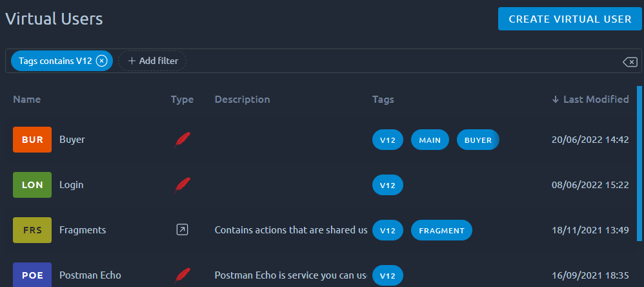Sort by the Type column header
The image size is (644, 287).
click(182, 99)
